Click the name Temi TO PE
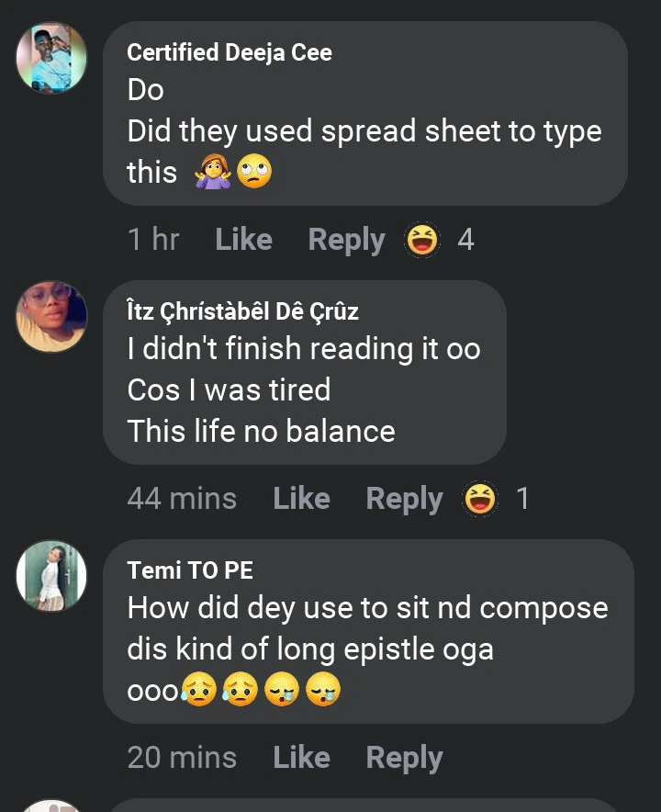 190,570
